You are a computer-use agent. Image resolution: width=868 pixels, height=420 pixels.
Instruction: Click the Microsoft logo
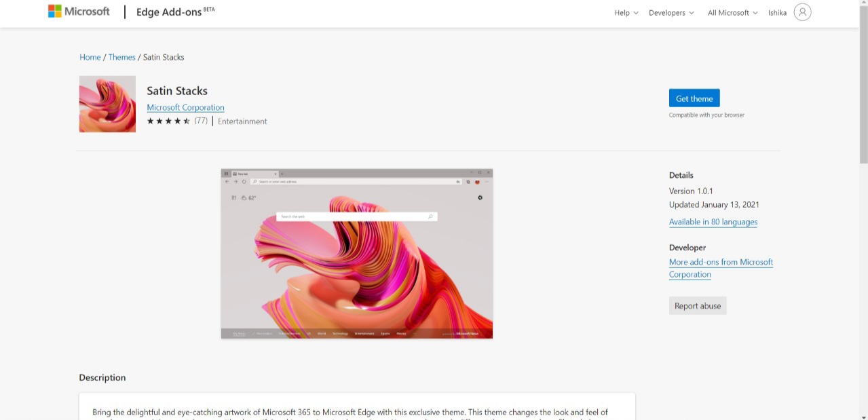pyautogui.click(x=79, y=12)
